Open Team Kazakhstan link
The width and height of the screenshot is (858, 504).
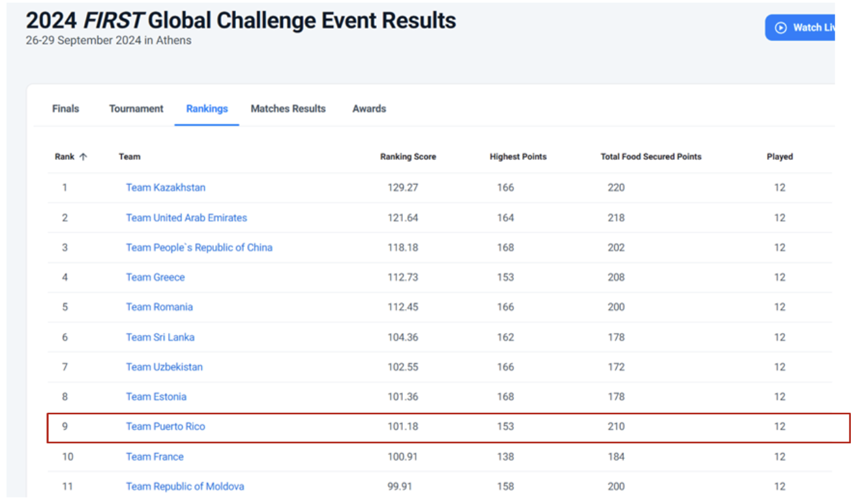click(x=166, y=188)
